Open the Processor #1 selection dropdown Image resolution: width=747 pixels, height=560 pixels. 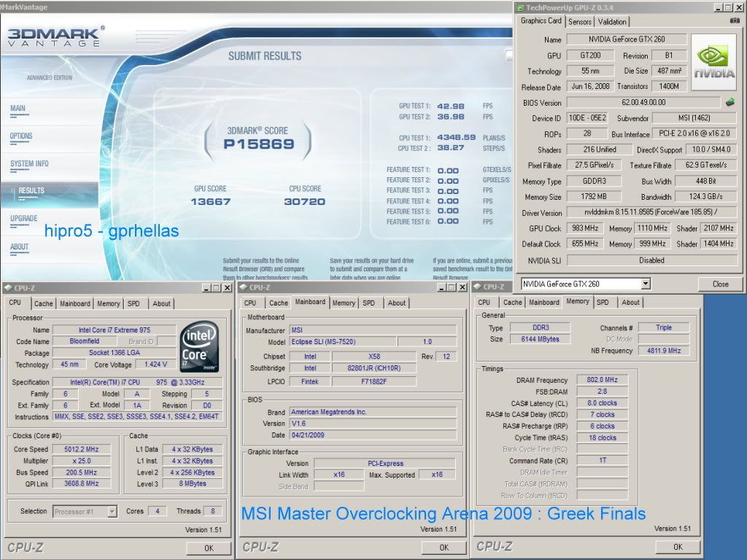112,512
